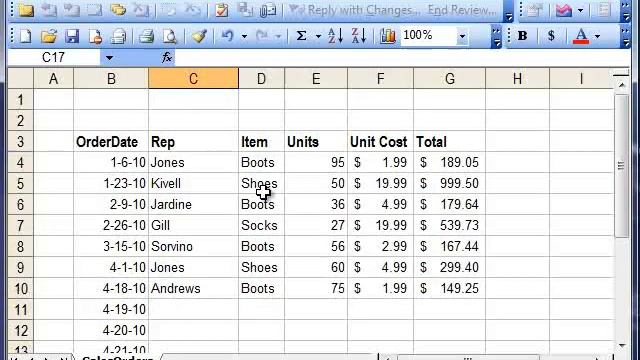Select row 7 header
640x360 pixels.
[20, 225]
